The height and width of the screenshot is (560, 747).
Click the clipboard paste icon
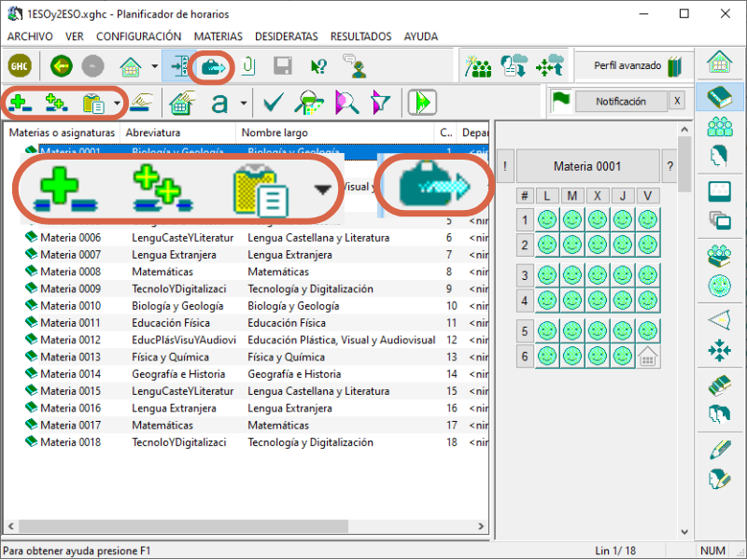click(x=93, y=103)
